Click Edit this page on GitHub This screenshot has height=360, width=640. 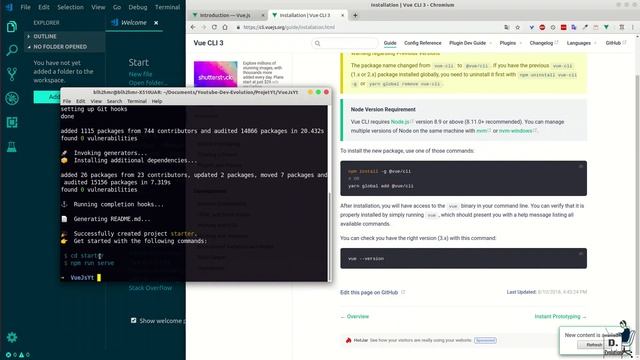(x=372, y=292)
